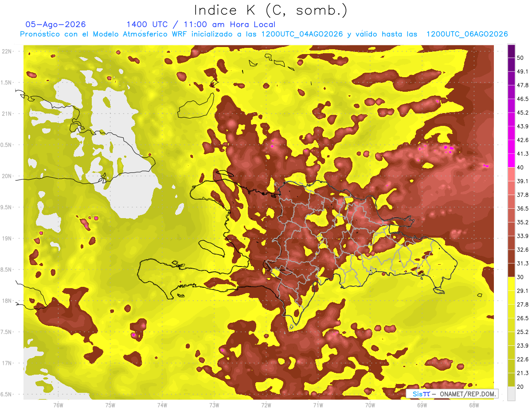Click the legend value "22.6"
Viewport: 532px width, 411px height.
click(x=523, y=360)
